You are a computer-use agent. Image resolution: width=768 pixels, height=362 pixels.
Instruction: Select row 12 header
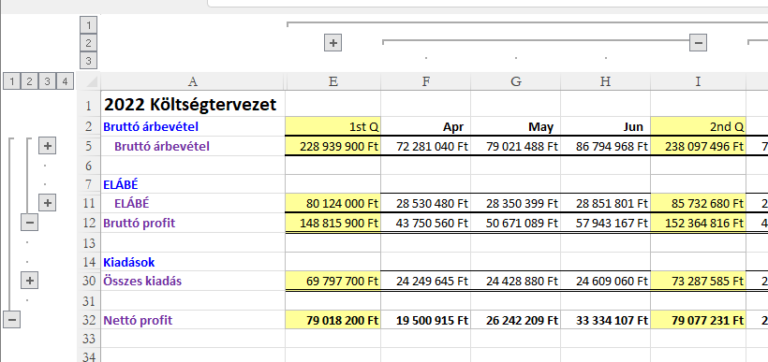pyautogui.click(x=89, y=223)
